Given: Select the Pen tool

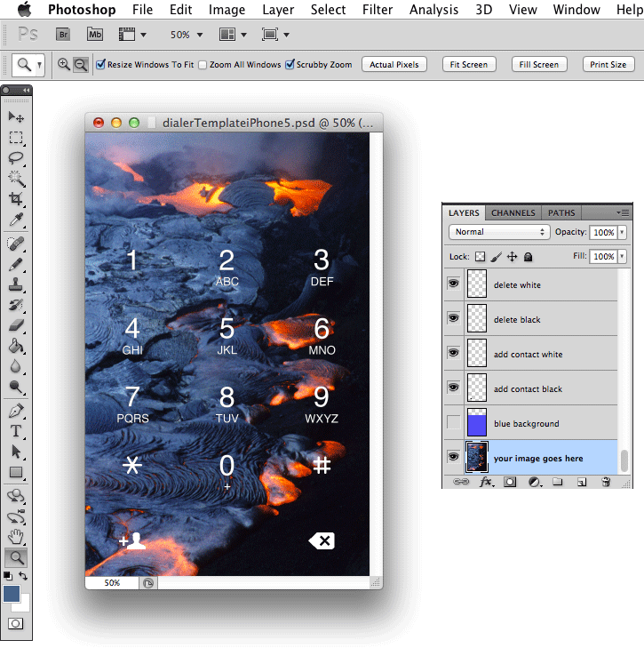Looking at the screenshot, I should pyautogui.click(x=16, y=411).
